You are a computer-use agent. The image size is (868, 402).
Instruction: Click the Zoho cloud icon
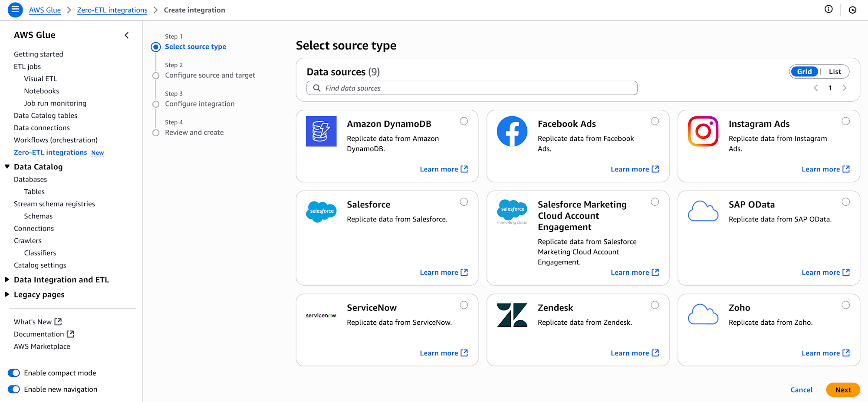pos(703,314)
